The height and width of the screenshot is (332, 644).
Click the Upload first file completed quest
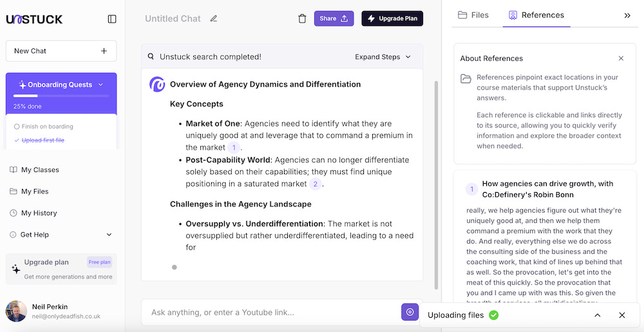coord(39,140)
